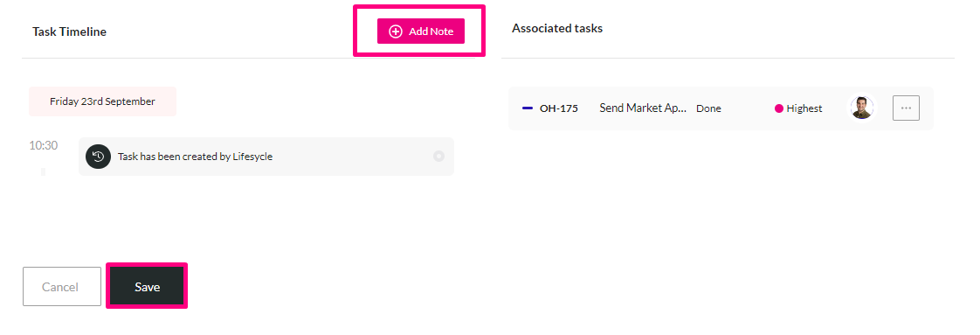Click the Add Note button
The image size is (980, 335).
coord(421,31)
